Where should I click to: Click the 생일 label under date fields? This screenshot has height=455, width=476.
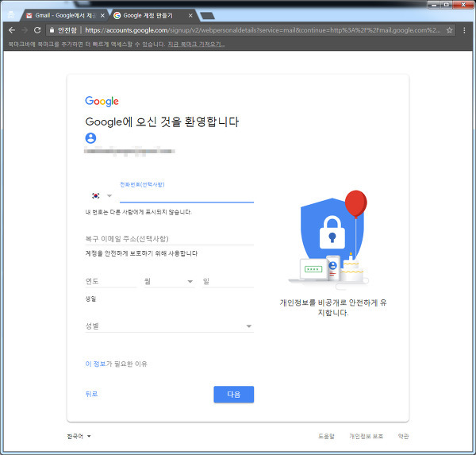(x=90, y=299)
